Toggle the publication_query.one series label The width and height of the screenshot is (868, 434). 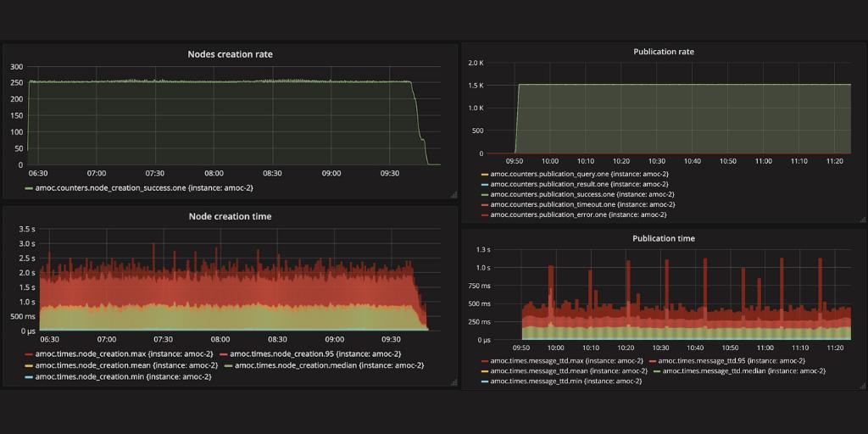(x=579, y=175)
